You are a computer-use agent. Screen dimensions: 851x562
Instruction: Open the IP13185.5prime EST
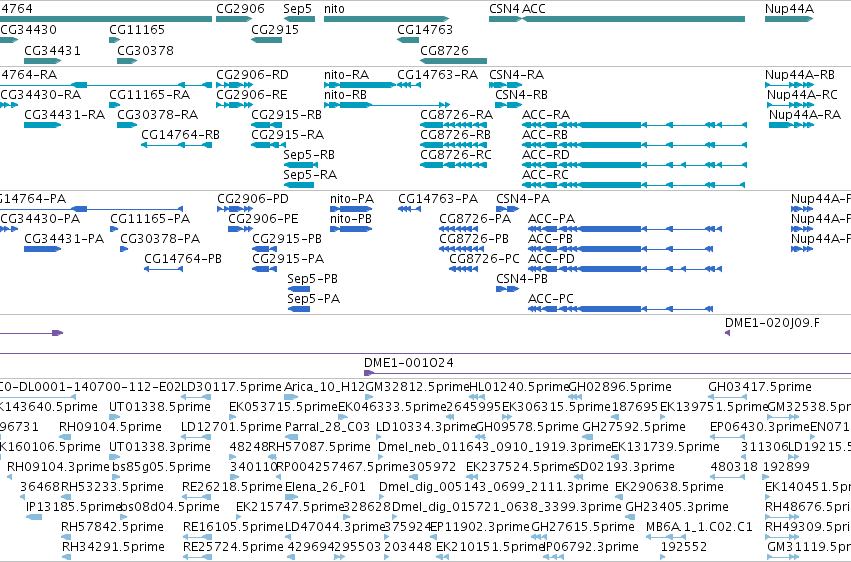pyautogui.click(x=73, y=507)
